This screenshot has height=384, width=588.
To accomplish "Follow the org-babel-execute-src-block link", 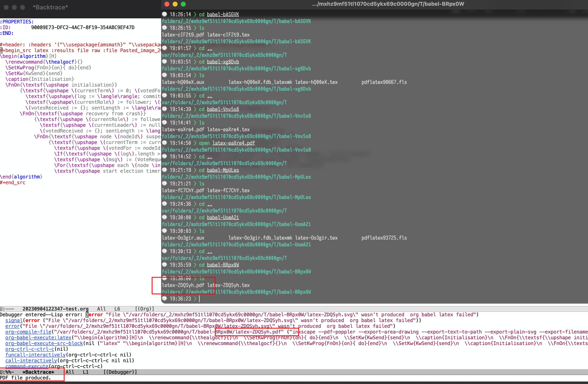I will pos(44,344).
